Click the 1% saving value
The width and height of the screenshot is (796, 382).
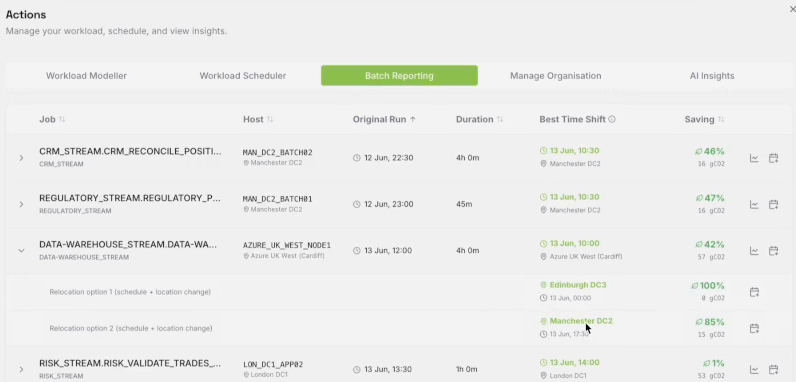(718, 363)
